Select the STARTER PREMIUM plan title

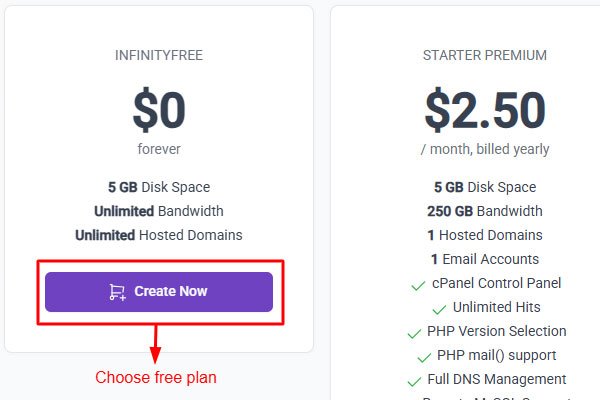(485, 56)
